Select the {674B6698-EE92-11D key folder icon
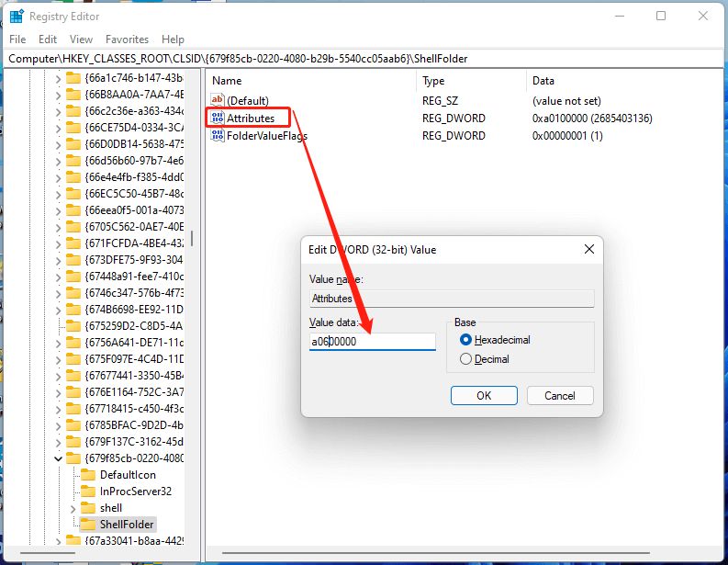This screenshot has width=728, height=565. click(73, 309)
